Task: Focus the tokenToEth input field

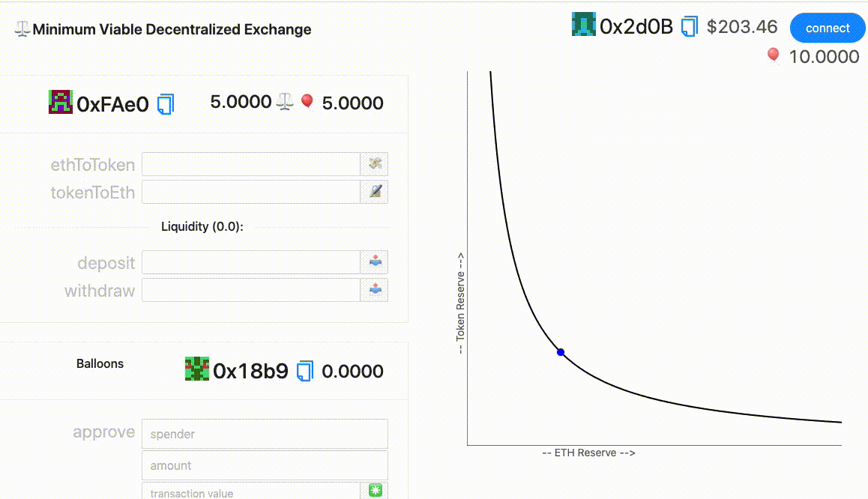Action: point(251,192)
